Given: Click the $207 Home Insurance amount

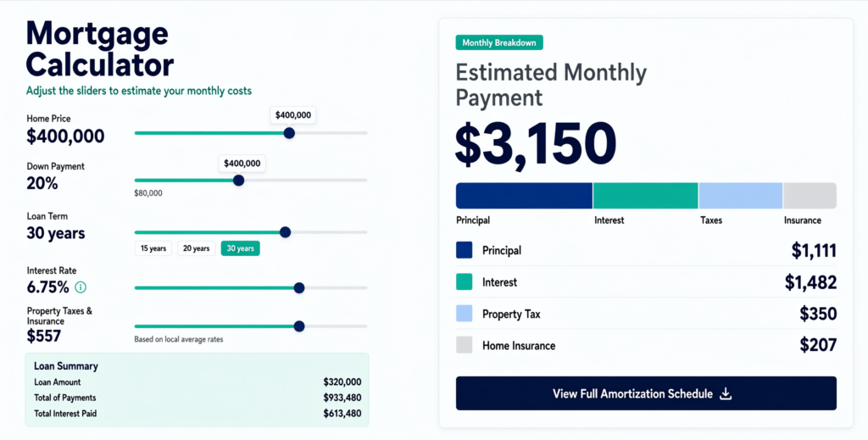Looking at the screenshot, I should point(818,345).
